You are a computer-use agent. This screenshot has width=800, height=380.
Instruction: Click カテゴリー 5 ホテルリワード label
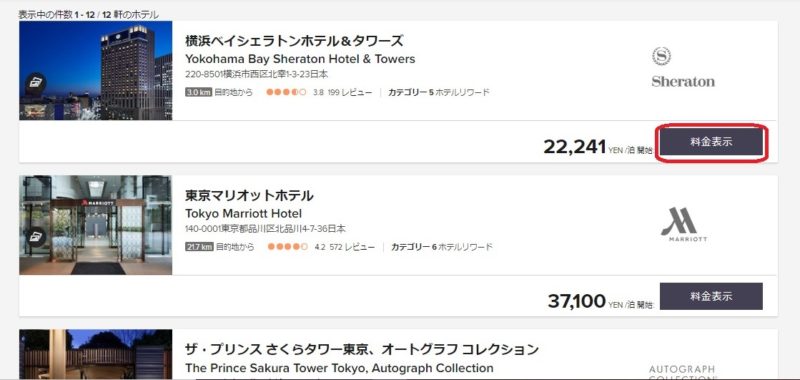click(x=439, y=93)
